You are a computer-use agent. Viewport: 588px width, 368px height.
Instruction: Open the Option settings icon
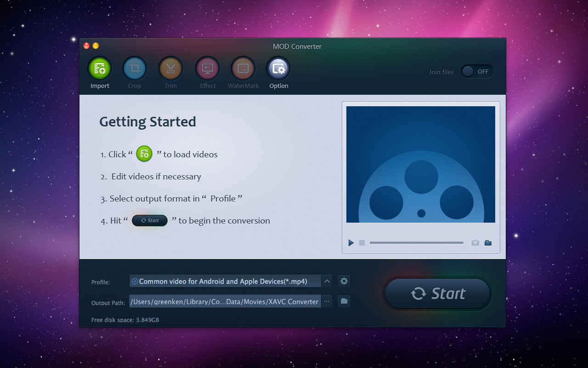[x=278, y=69]
